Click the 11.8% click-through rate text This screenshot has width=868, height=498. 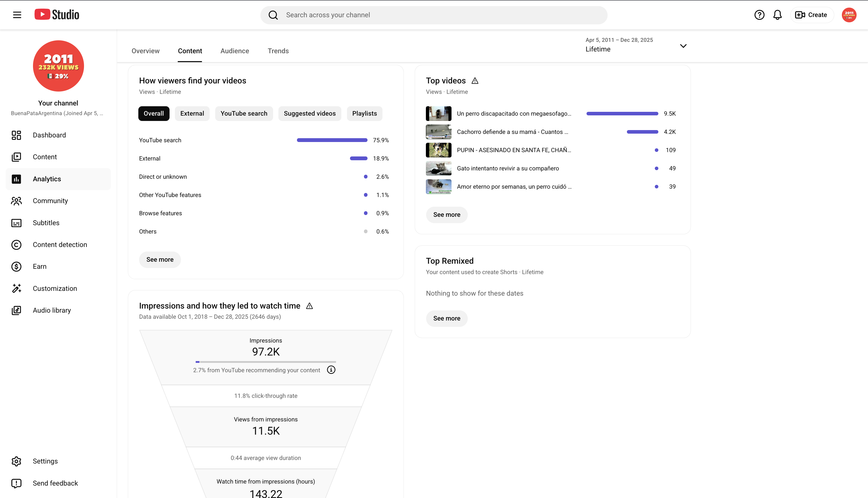tap(266, 396)
